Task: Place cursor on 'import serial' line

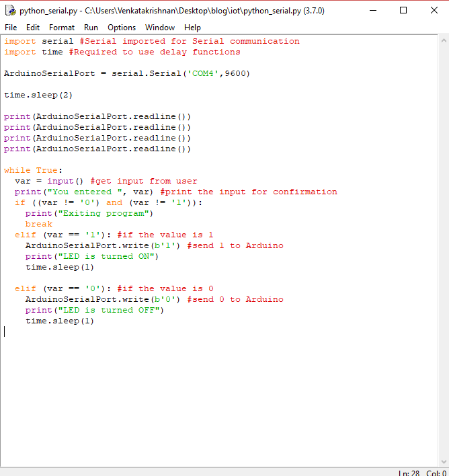Action: pos(152,41)
